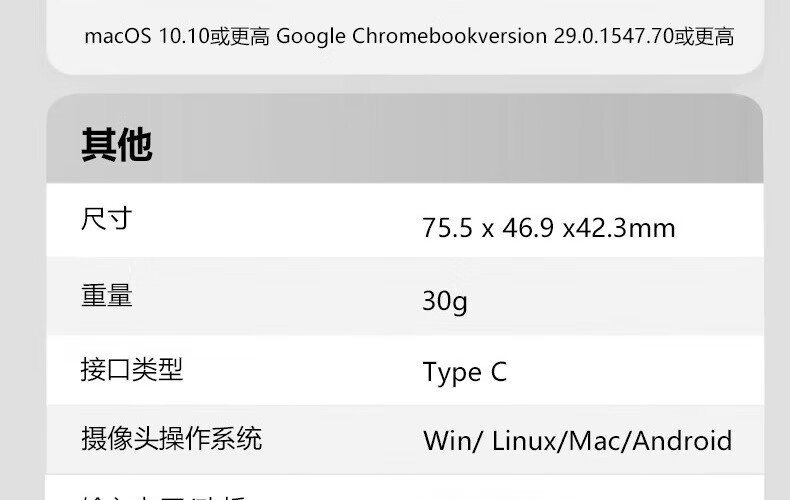Select the "Chromebookversion" text
Screen dimensions: 790x500
450,37
